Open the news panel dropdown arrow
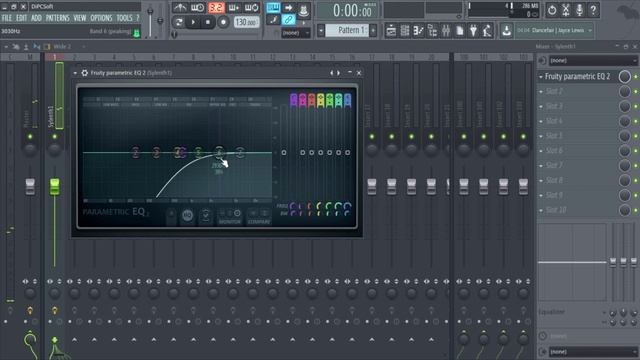This screenshot has height=360, width=640. point(590,31)
